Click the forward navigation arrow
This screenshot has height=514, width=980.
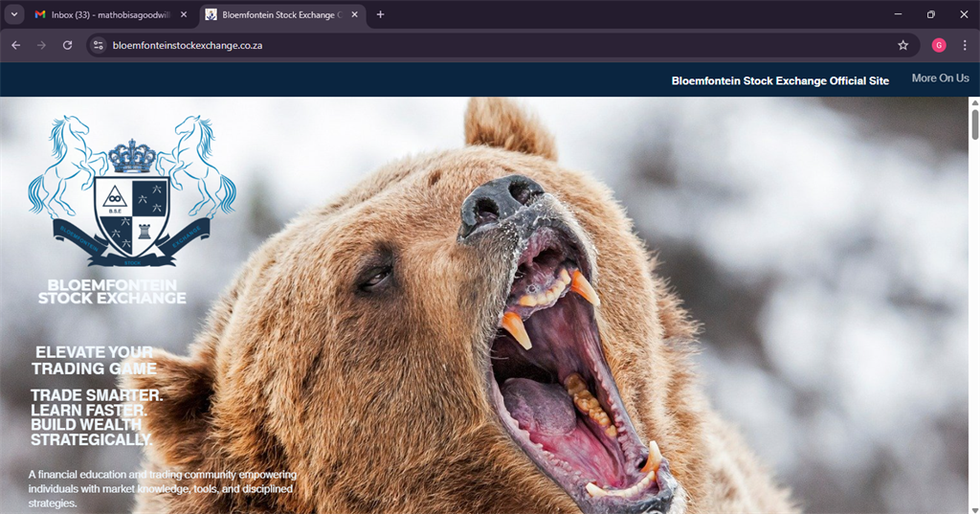[41, 45]
